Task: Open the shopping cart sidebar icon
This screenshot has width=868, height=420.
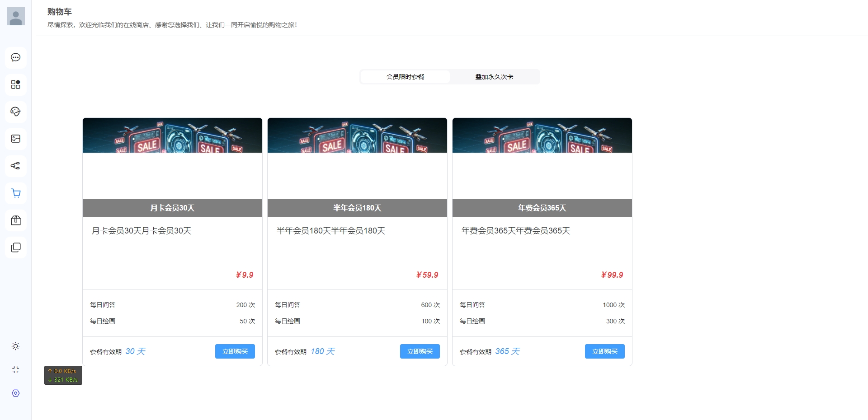Action: [16, 193]
